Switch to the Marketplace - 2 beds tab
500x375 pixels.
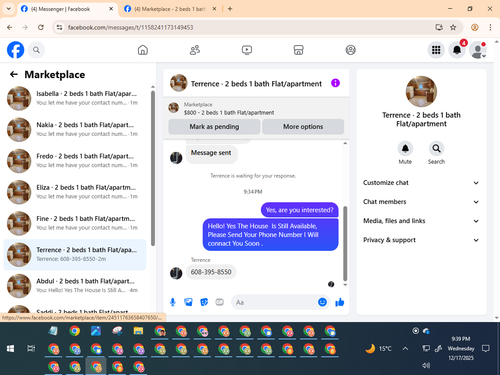click(x=170, y=9)
